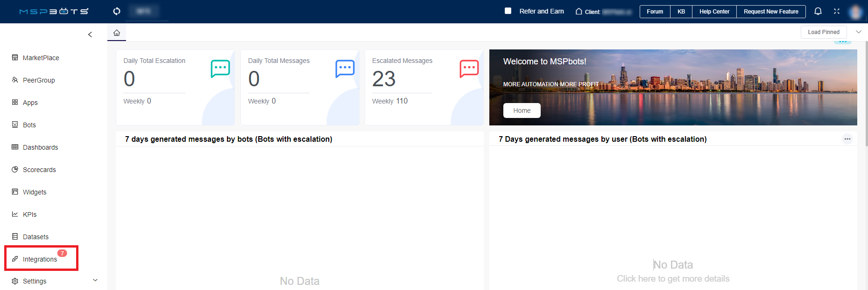Open dropdown arrow next to Load Pinned
The height and width of the screenshot is (290, 868).
[x=858, y=32]
